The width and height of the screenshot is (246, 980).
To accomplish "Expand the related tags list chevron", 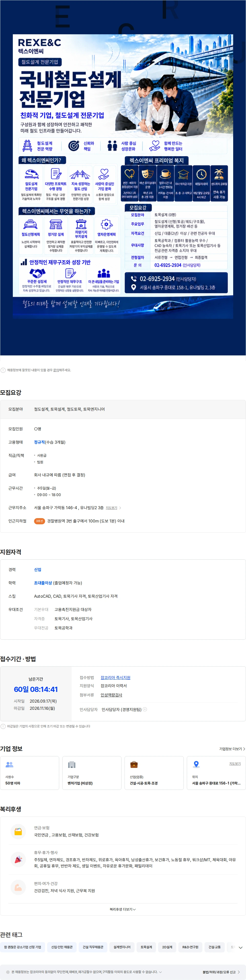I will click(240, 948).
